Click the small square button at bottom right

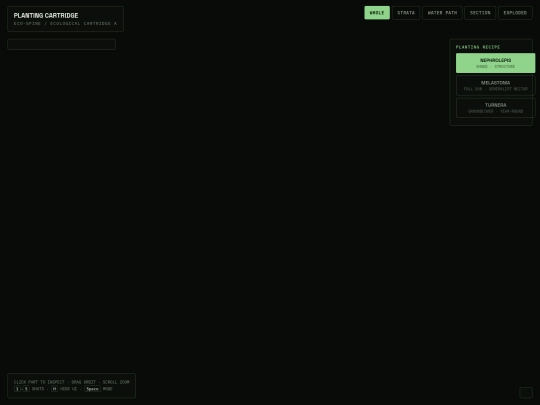click(526, 393)
